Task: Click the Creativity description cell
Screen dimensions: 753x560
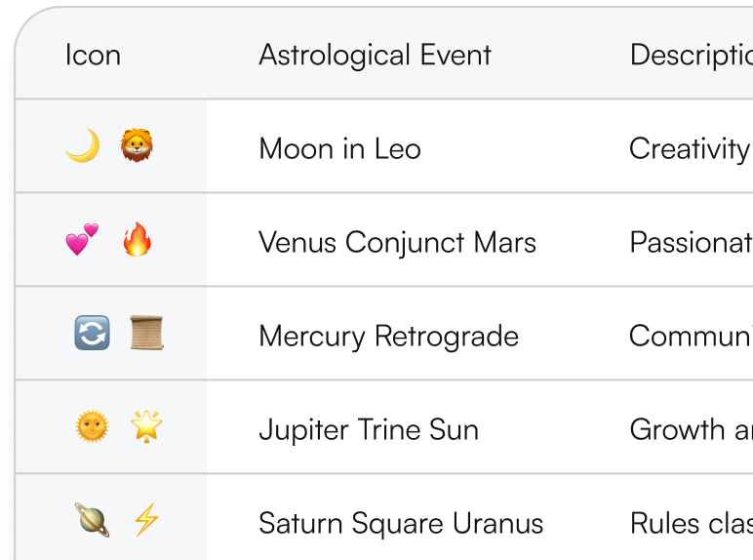Action: [x=689, y=148]
